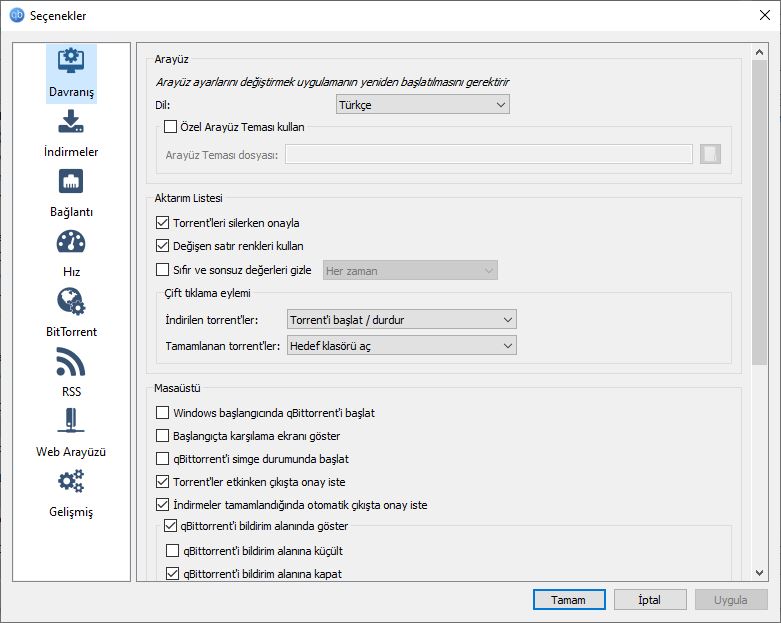The height and width of the screenshot is (623, 781).
Task: Click the scrollbar down arrow
Action: coord(759,573)
